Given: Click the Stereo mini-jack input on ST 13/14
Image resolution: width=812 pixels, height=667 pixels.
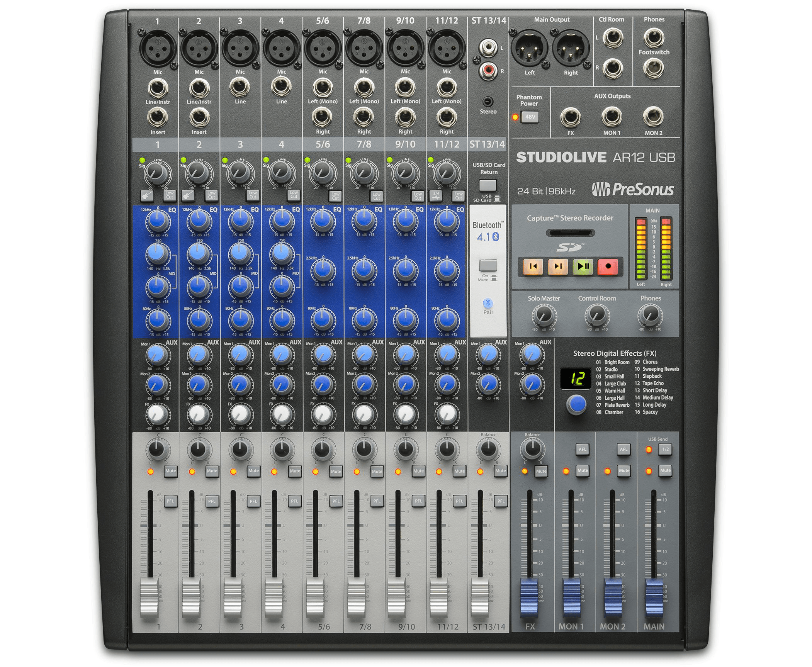Looking at the screenshot, I should (488, 102).
